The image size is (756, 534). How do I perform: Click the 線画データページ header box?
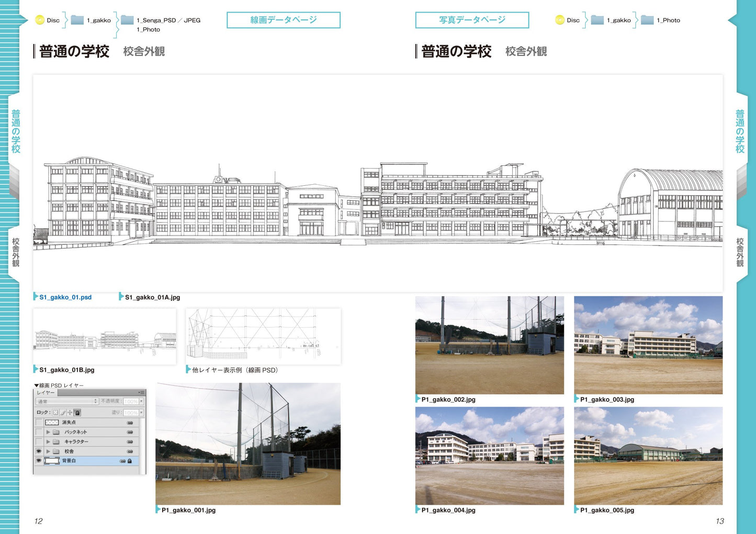283,20
